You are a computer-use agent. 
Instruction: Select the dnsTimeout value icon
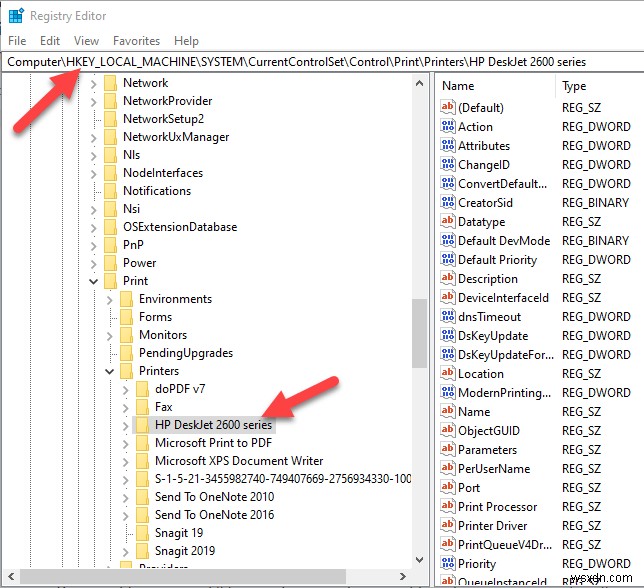448,316
